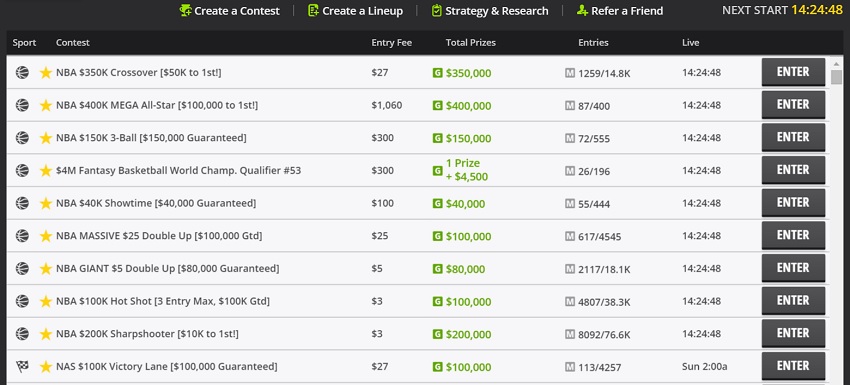The width and height of the screenshot is (850, 385).
Task: Click the Create a Contest trophy icon
Action: [185, 10]
